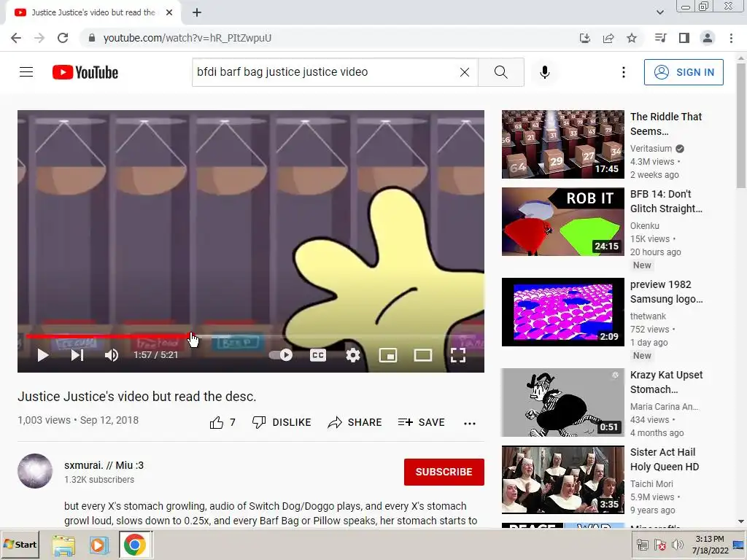
Task: Bookmark this tab with the star
Action: pyautogui.click(x=632, y=38)
